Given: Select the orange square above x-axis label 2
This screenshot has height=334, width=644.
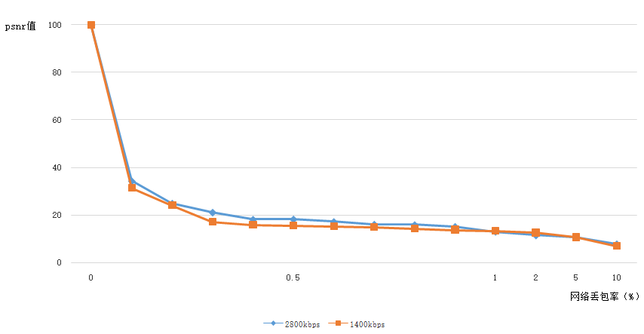Looking at the screenshot, I should [535, 233].
